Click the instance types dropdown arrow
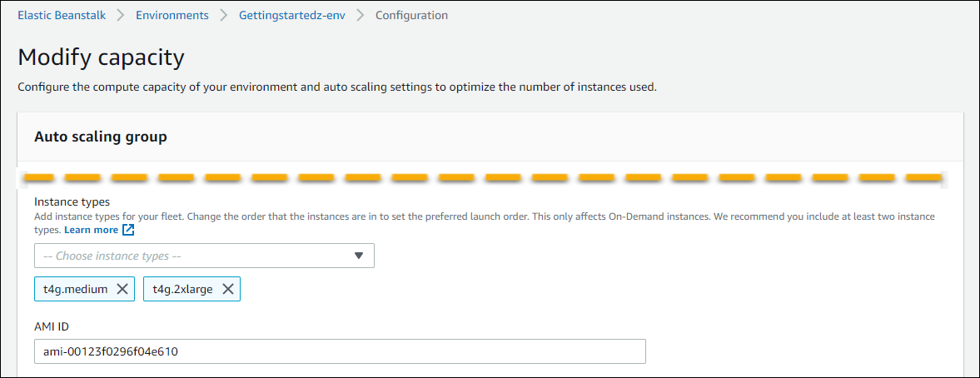This screenshot has height=378, width=980. point(359,256)
